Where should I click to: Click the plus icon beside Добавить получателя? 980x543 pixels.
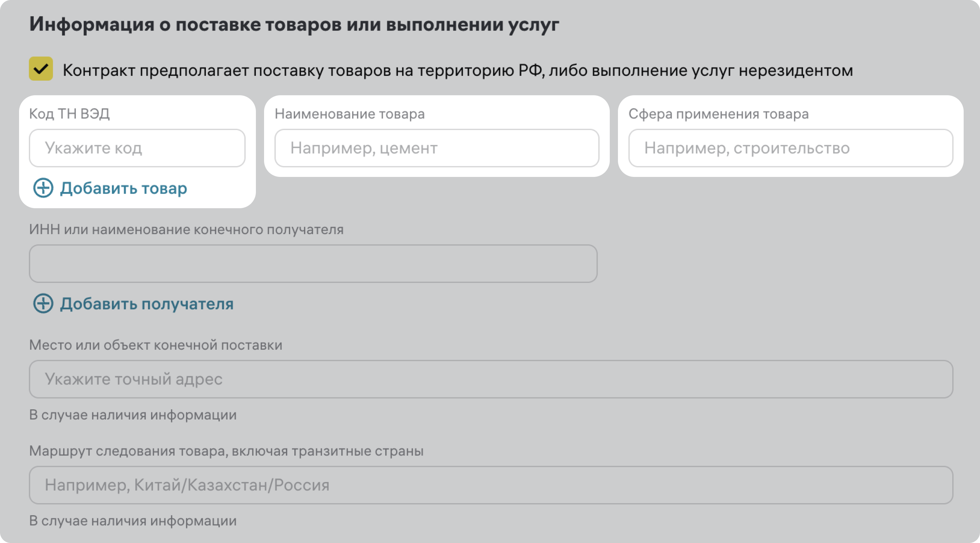point(43,303)
